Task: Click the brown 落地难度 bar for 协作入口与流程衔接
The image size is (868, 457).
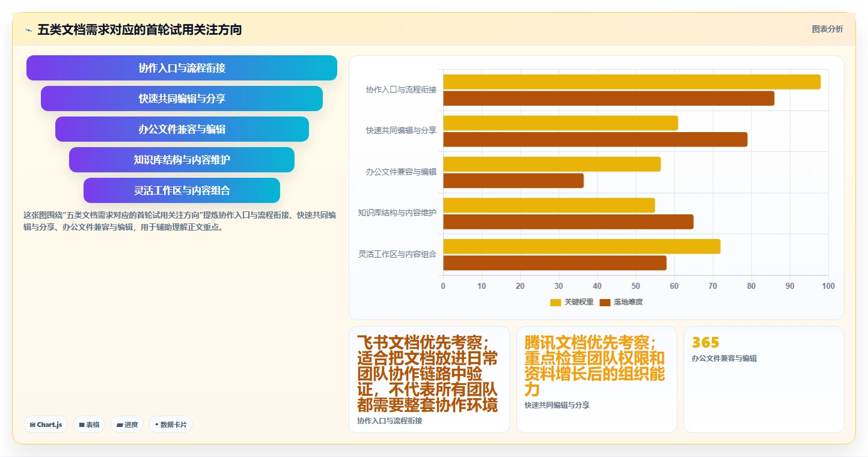Action: [609, 98]
